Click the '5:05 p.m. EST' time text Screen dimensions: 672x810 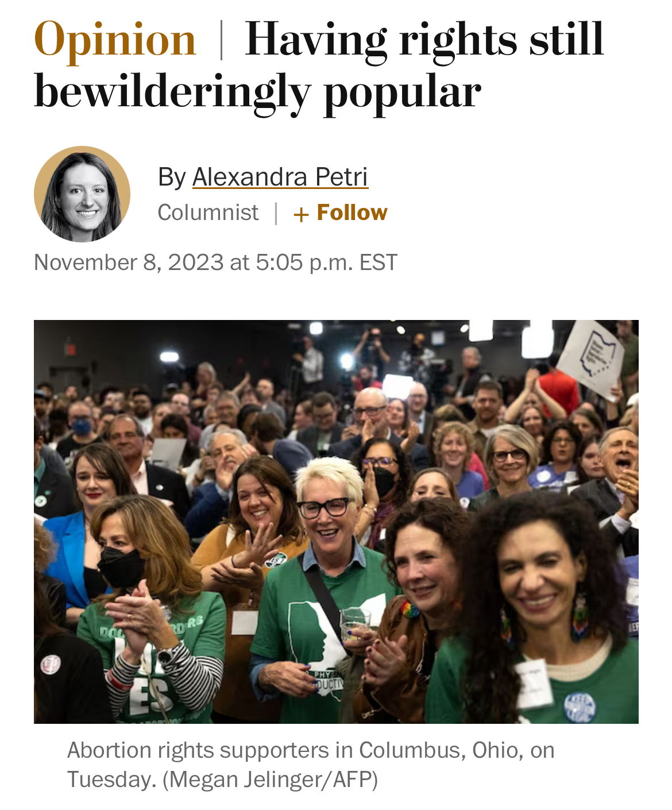point(326,263)
